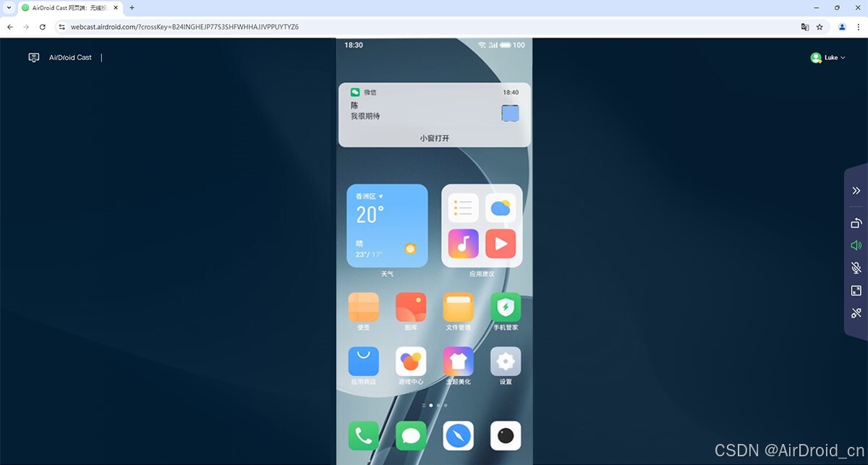Close the AirDroid Cast browser tab

click(x=116, y=8)
